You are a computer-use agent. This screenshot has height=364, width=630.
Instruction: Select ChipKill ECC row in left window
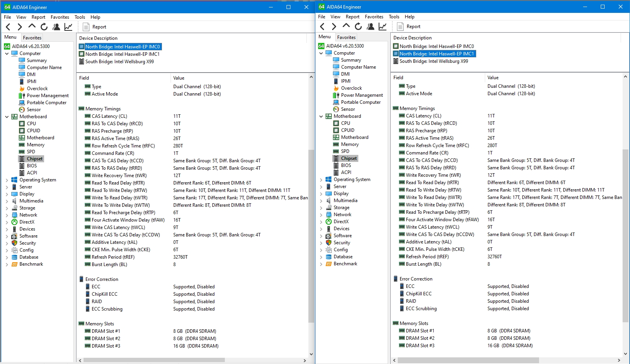click(x=193, y=294)
